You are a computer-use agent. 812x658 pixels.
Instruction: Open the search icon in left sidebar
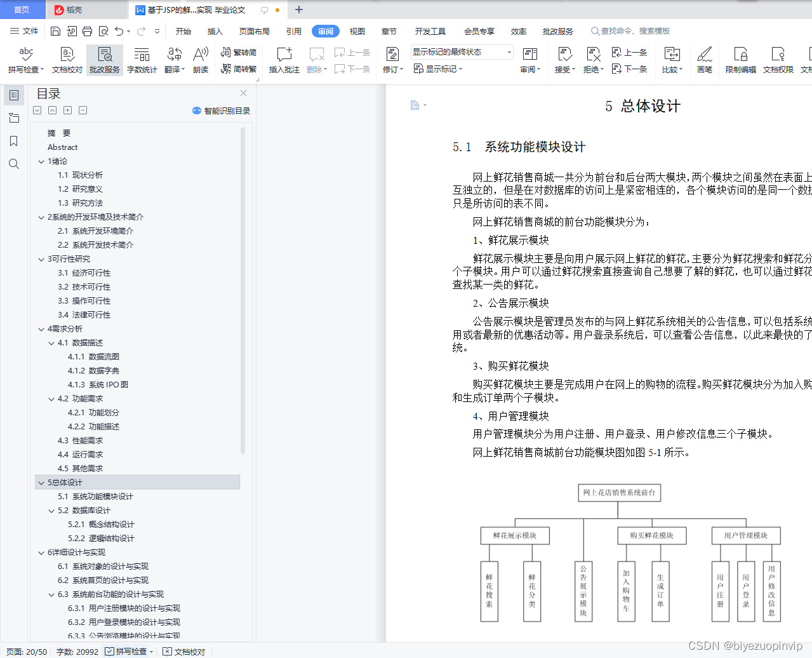point(14,164)
